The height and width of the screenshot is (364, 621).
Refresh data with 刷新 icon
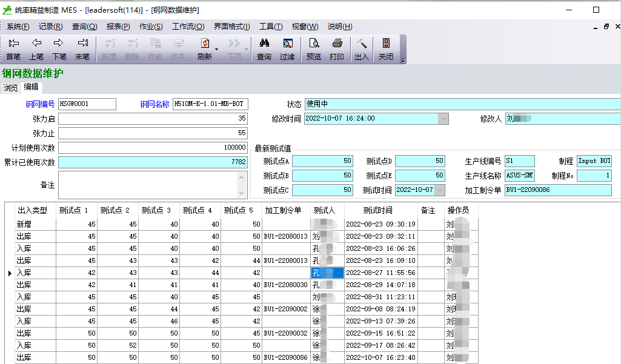[x=204, y=49]
